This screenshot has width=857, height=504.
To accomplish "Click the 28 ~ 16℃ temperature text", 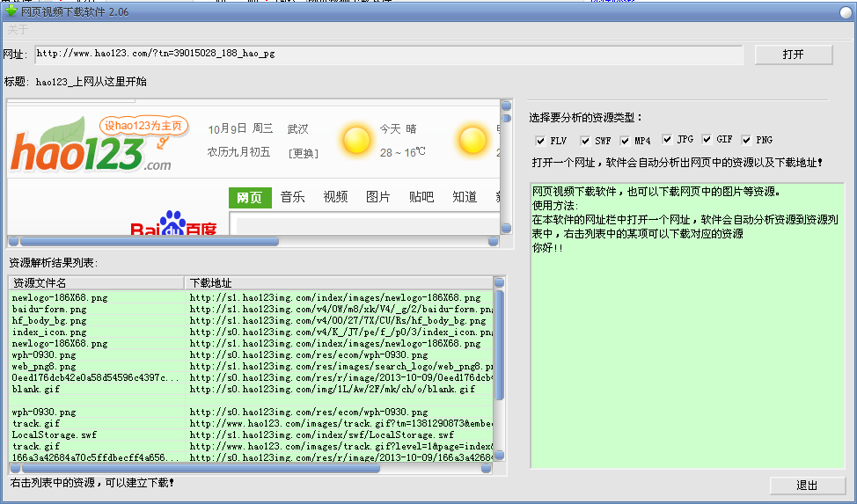I will (x=402, y=152).
